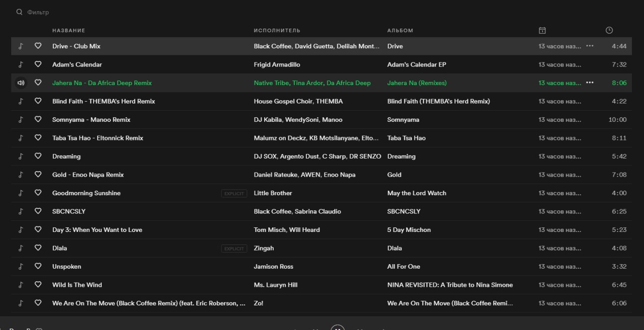The image size is (644, 330).
Task: Click the speaker icon on the Jahera Na row
Action: click(x=21, y=83)
